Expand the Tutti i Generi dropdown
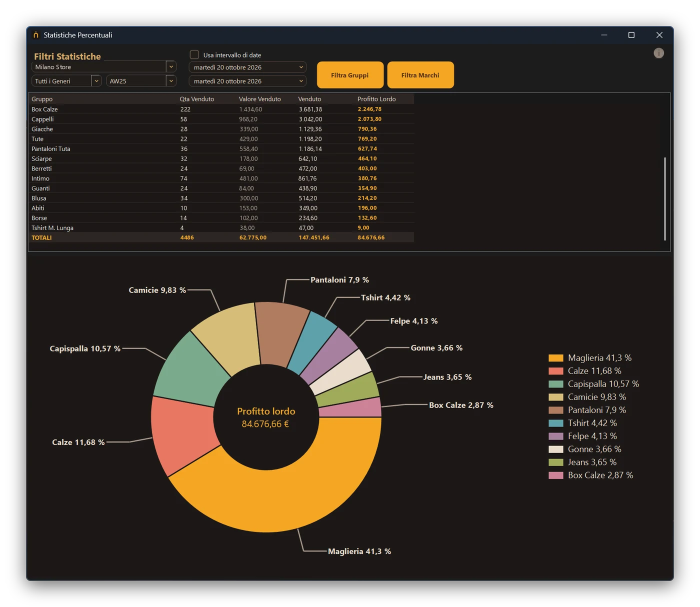 [96, 80]
